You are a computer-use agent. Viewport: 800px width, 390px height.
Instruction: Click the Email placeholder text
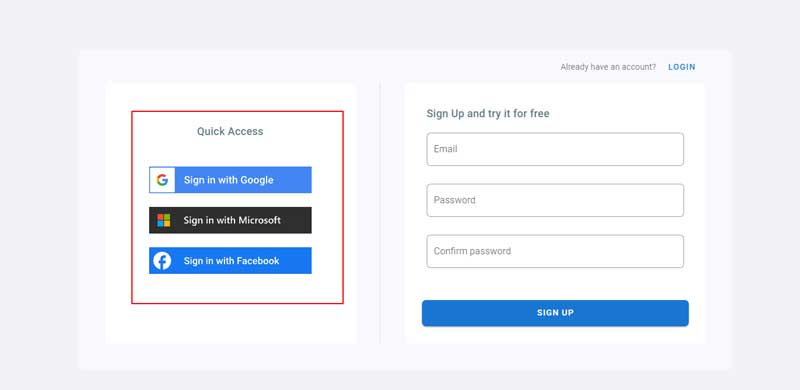point(445,149)
